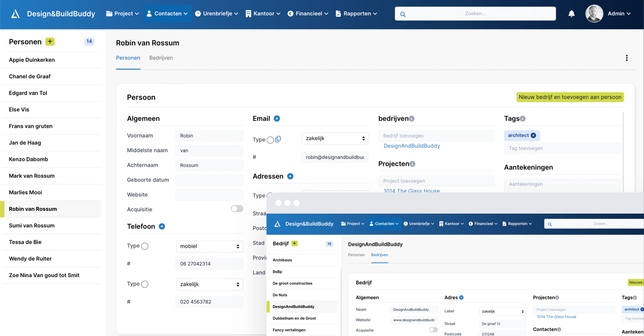Click info icon beside Tags heading in main window
Screen dimensions: 644x336
[523, 119]
